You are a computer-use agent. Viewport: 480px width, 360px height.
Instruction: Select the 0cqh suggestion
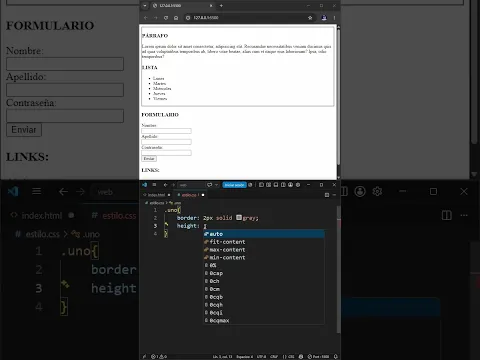(264, 305)
